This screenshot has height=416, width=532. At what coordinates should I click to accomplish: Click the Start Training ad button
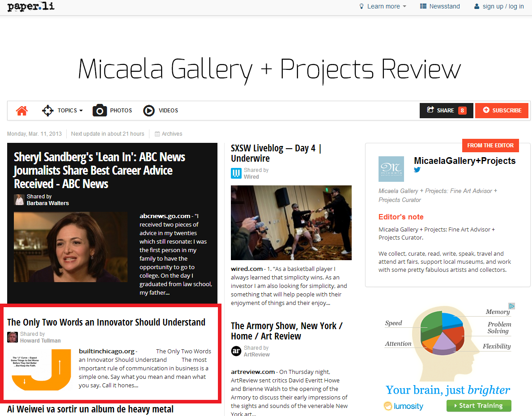click(x=479, y=406)
